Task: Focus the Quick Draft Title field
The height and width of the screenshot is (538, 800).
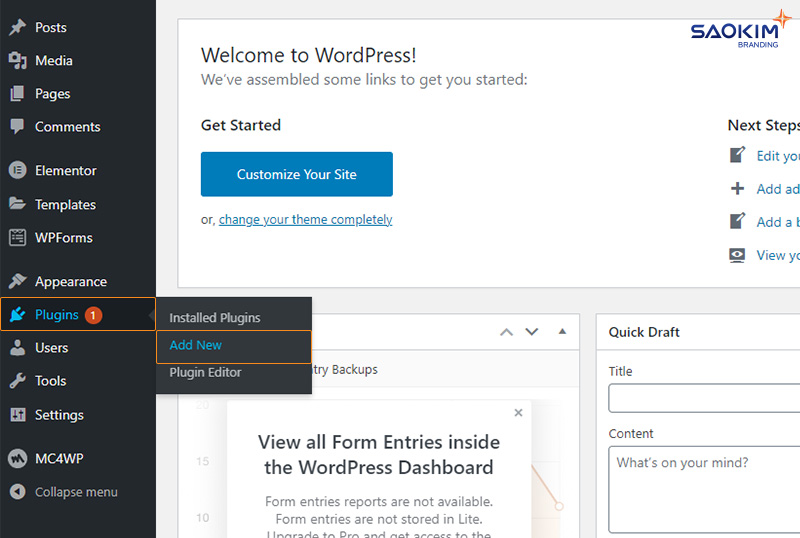Action: point(704,398)
